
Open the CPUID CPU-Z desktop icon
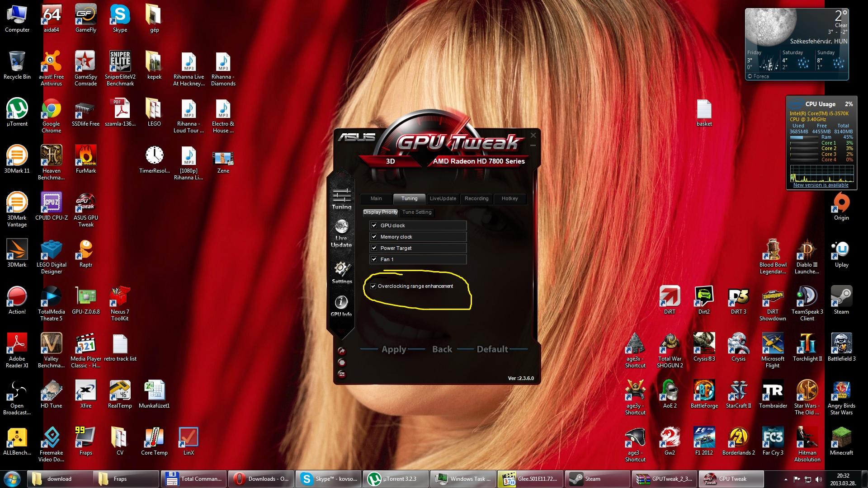click(x=52, y=207)
